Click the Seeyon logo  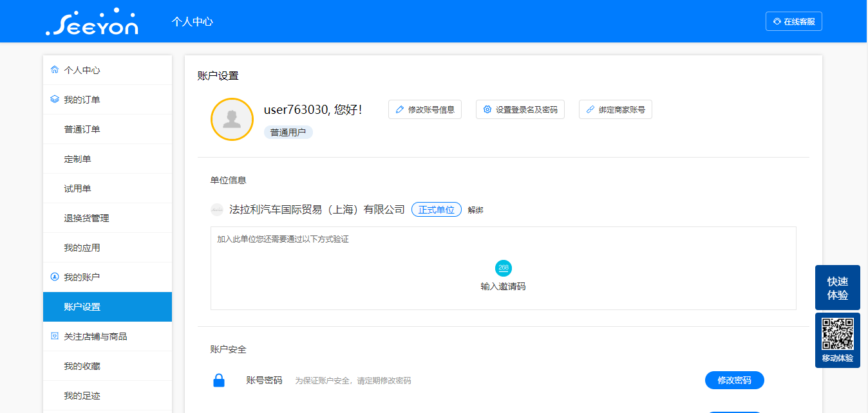pos(92,21)
